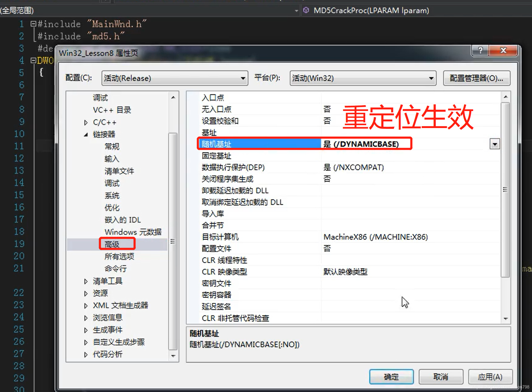Select 系统 under 链接器
The image size is (532, 392).
[x=112, y=195]
